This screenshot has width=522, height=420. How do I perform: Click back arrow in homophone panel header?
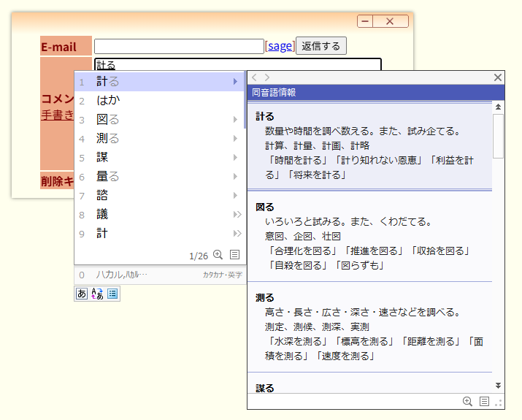255,77
